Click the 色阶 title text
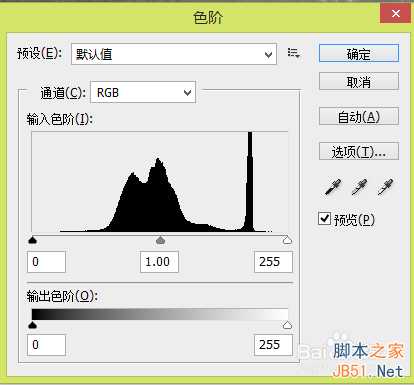The image size is (414, 385). tap(208, 17)
